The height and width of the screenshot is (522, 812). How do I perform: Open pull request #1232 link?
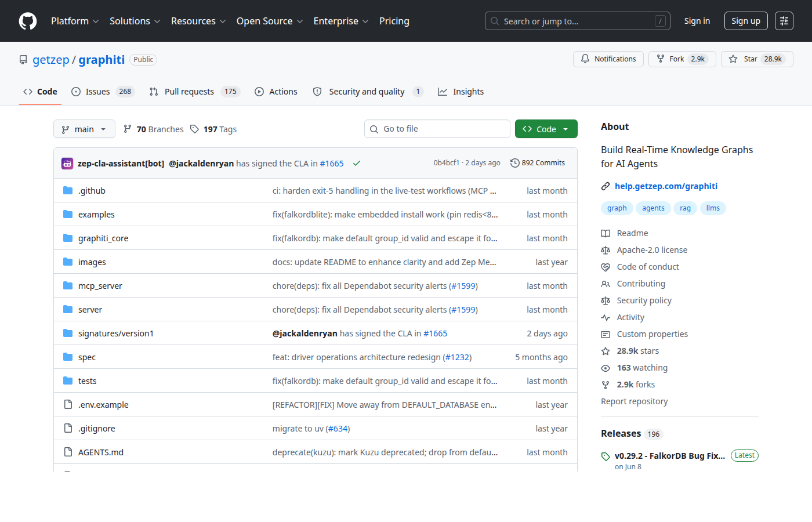[459, 357]
